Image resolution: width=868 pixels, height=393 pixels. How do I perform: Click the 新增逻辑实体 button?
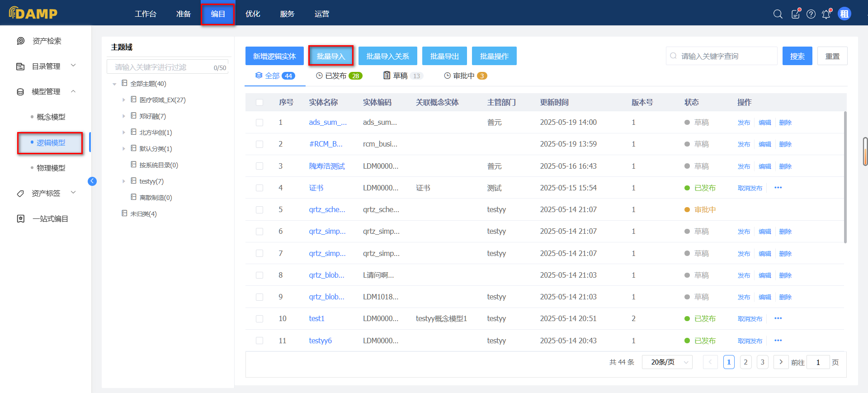click(274, 56)
